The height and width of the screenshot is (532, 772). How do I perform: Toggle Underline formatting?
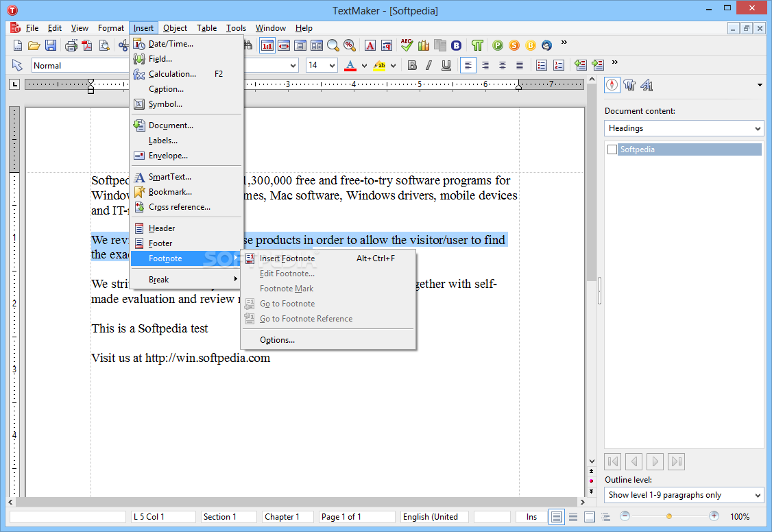(446, 65)
